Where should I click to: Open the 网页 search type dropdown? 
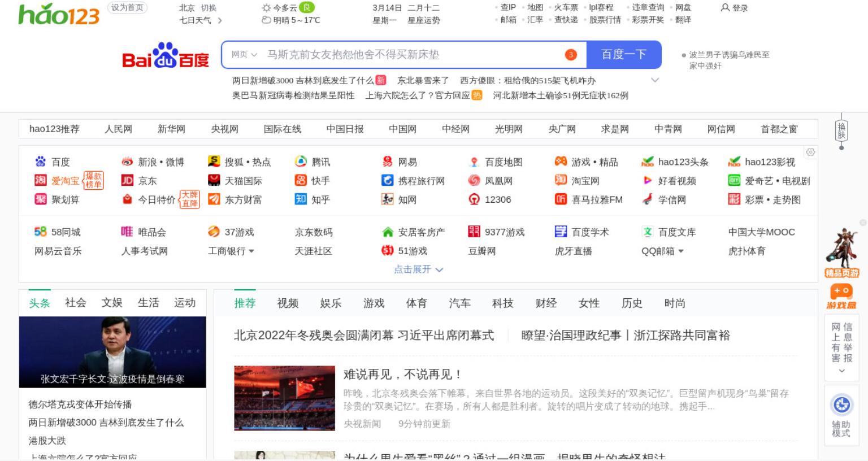coord(244,54)
